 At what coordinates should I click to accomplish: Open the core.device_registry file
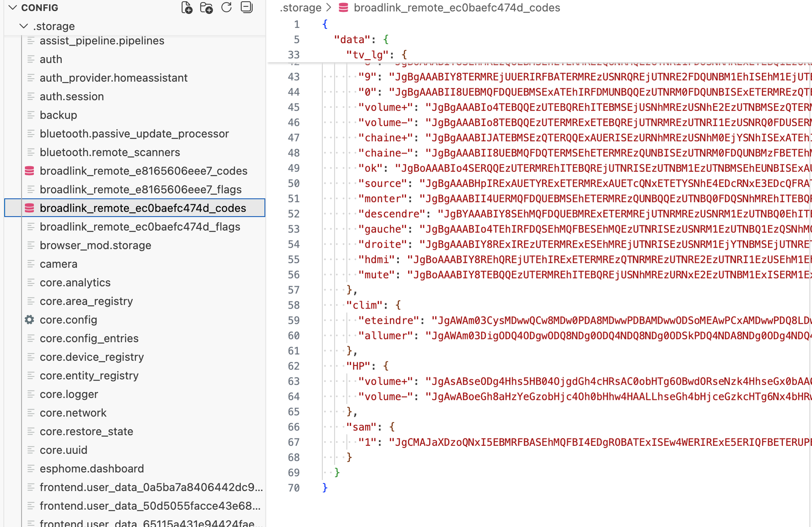coord(91,357)
